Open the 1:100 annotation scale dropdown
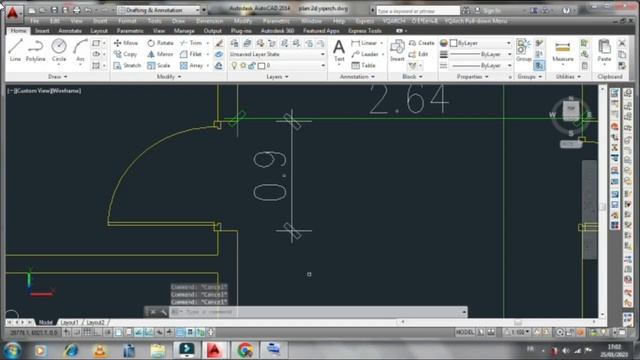This screenshot has height=360, width=640. (x=518, y=332)
